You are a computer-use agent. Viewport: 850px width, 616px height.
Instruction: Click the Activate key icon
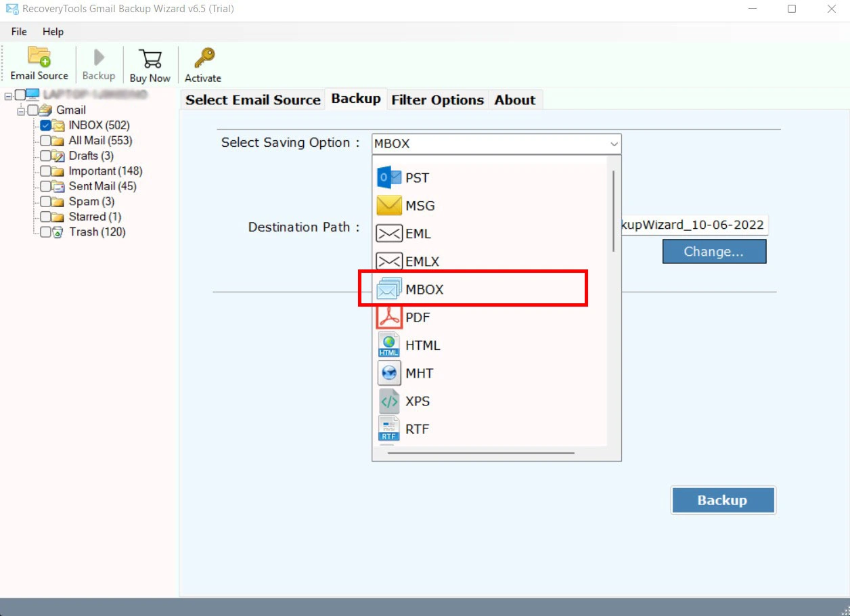click(x=203, y=58)
